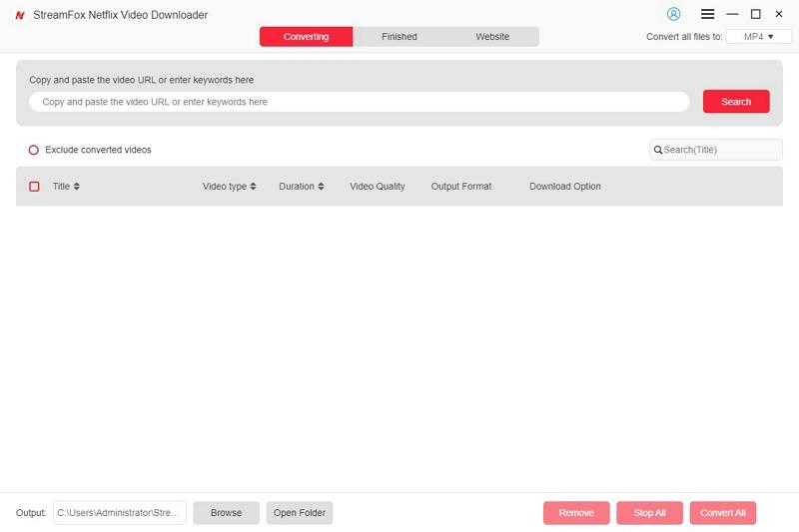
Task: Switch to the Website tab
Action: click(492, 37)
